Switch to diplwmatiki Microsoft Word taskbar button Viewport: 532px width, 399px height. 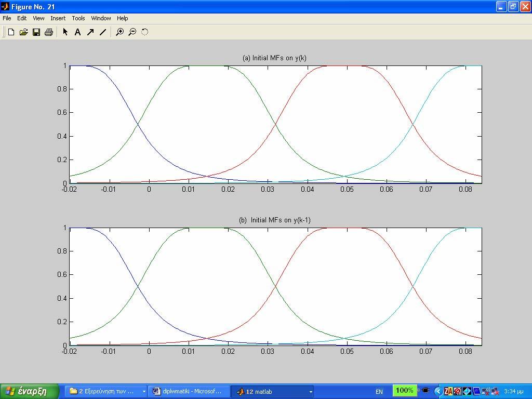188,392
